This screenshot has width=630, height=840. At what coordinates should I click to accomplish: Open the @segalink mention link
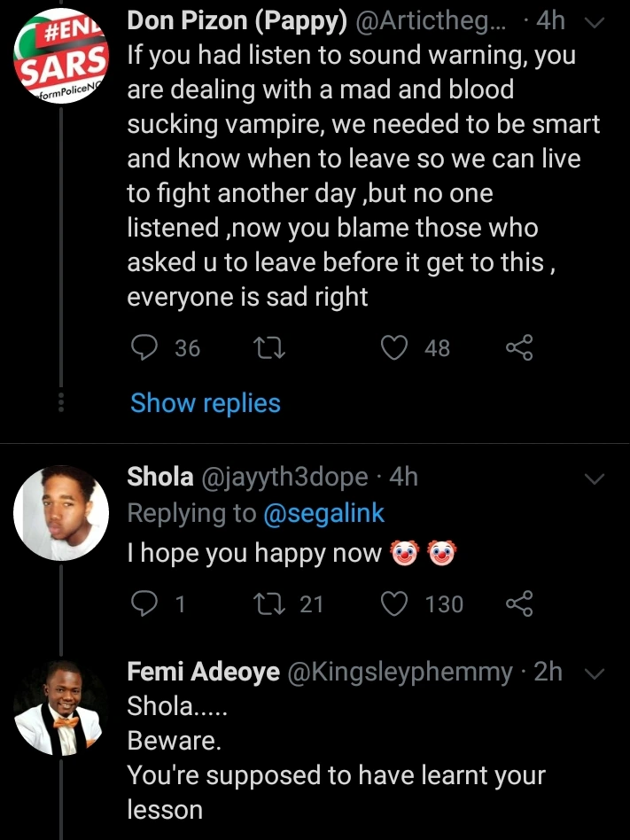click(x=322, y=514)
